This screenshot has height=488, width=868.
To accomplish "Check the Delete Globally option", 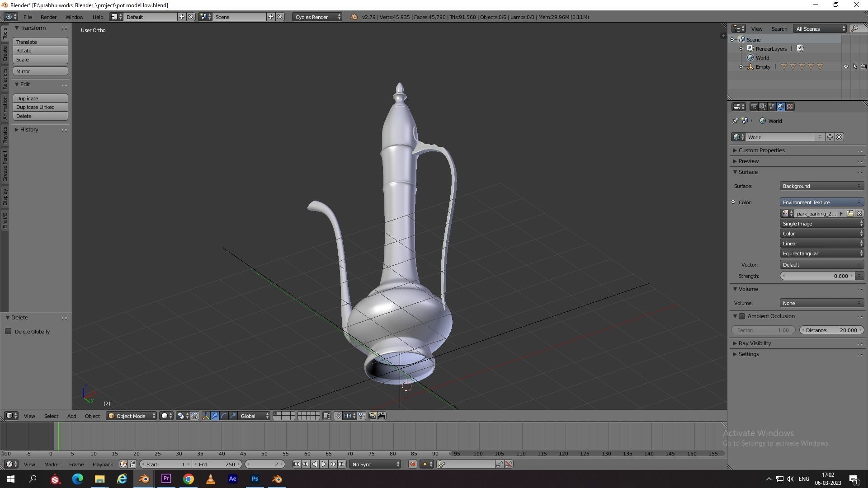I will point(8,332).
